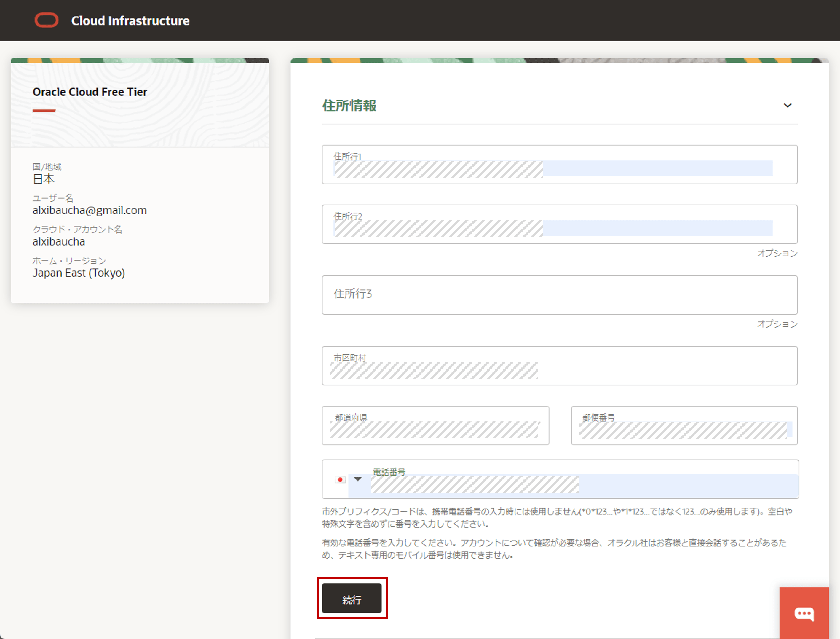Click the Cloud Infrastructure header title
This screenshot has height=639, width=840.
(x=130, y=20)
